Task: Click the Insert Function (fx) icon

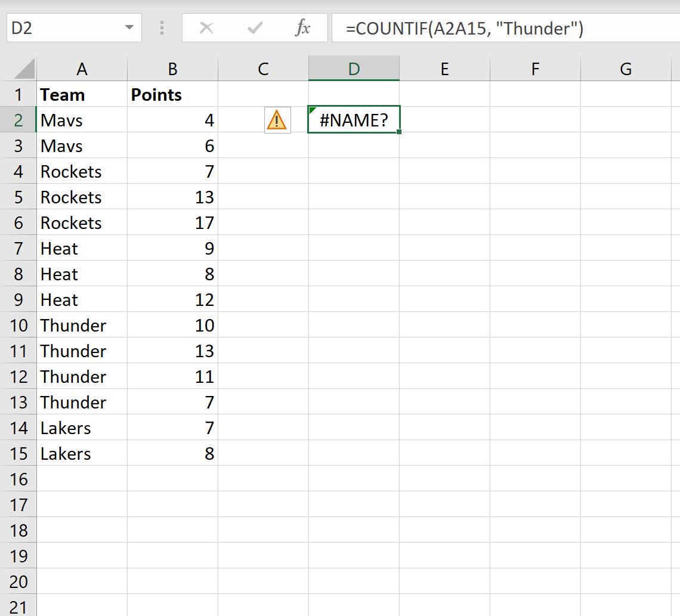Action: tap(303, 27)
